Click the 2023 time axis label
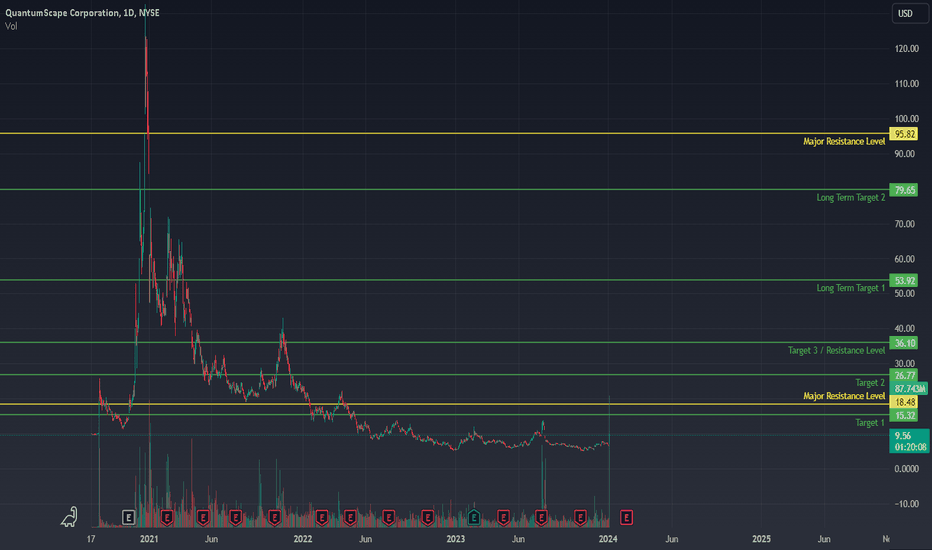932x550 pixels. tap(456, 539)
